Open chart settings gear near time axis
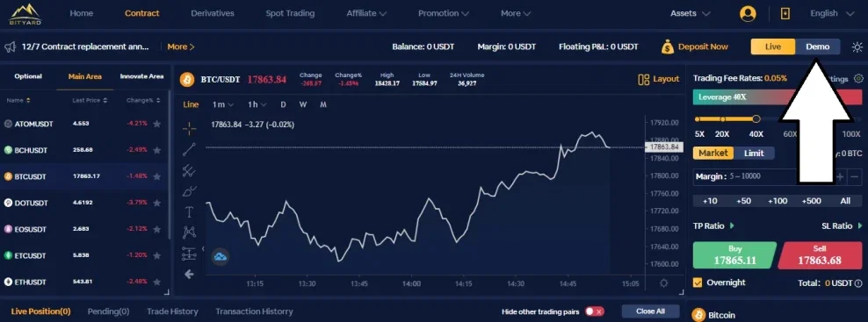The width and height of the screenshot is (868, 322). click(x=663, y=283)
